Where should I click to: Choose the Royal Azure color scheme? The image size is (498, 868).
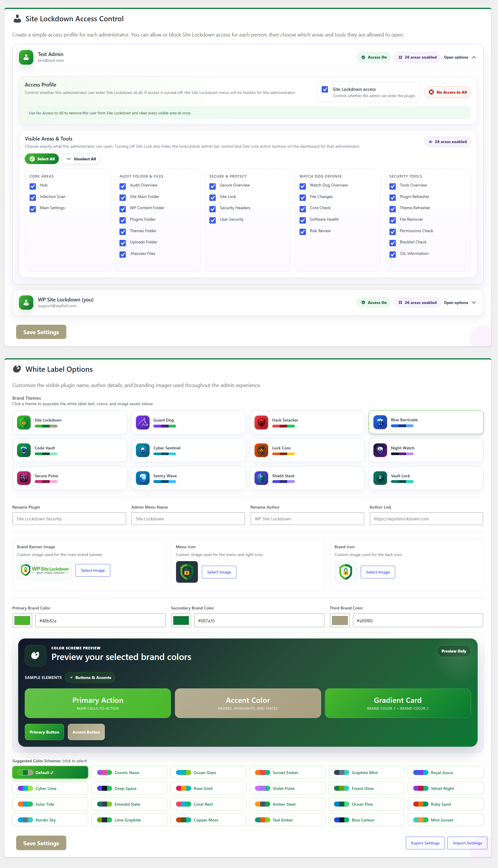pyautogui.click(x=445, y=772)
